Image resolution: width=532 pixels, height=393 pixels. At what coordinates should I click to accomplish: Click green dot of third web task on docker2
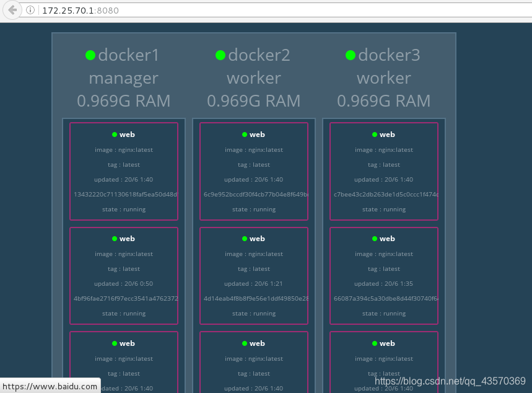pos(245,343)
